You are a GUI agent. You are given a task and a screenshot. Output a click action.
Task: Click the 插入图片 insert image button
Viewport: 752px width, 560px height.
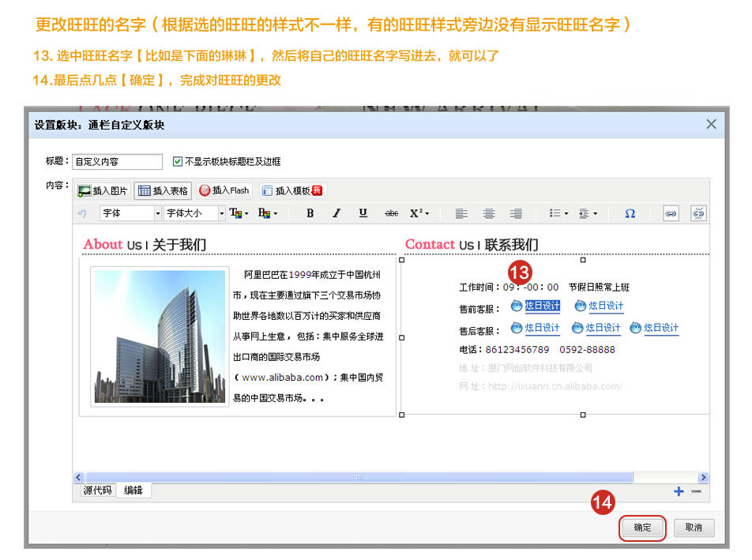[103, 190]
